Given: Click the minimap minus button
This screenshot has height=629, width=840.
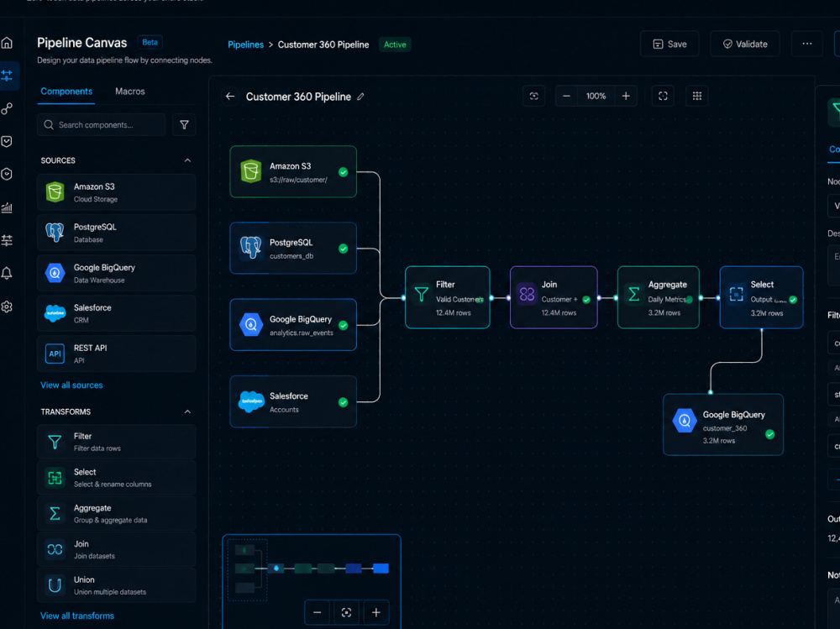Looking at the screenshot, I should click(x=318, y=612).
